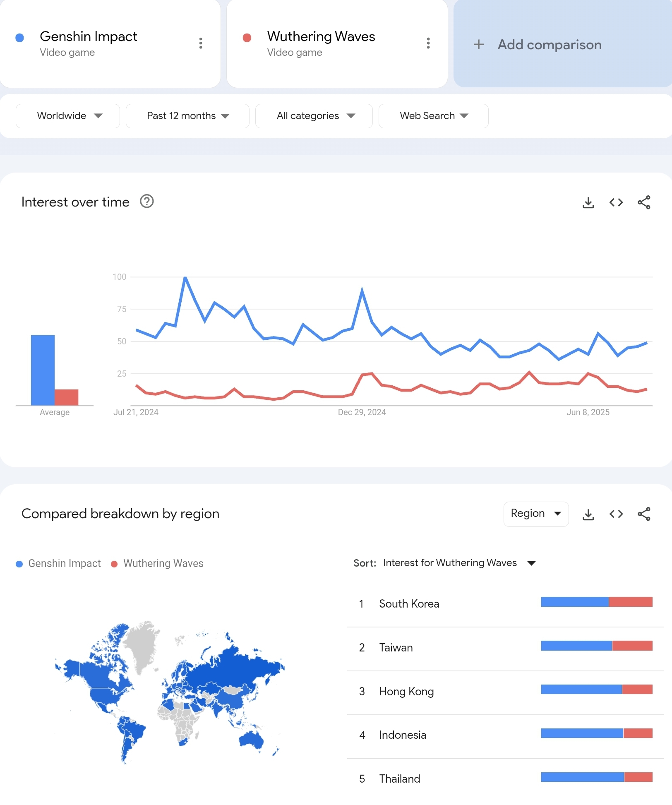This screenshot has height=805, width=672.
Task: Share the region breakdown widget
Action: point(644,514)
